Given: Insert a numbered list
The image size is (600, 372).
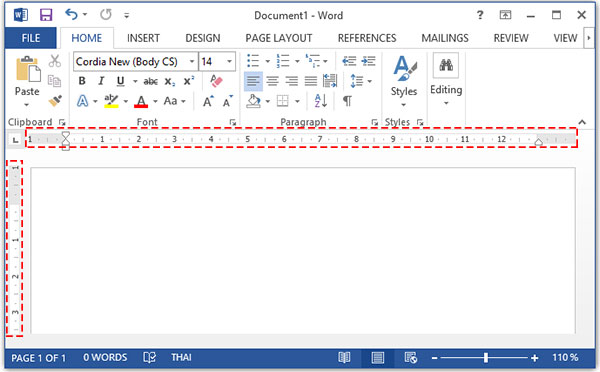Looking at the screenshot, I should [283, 61].
